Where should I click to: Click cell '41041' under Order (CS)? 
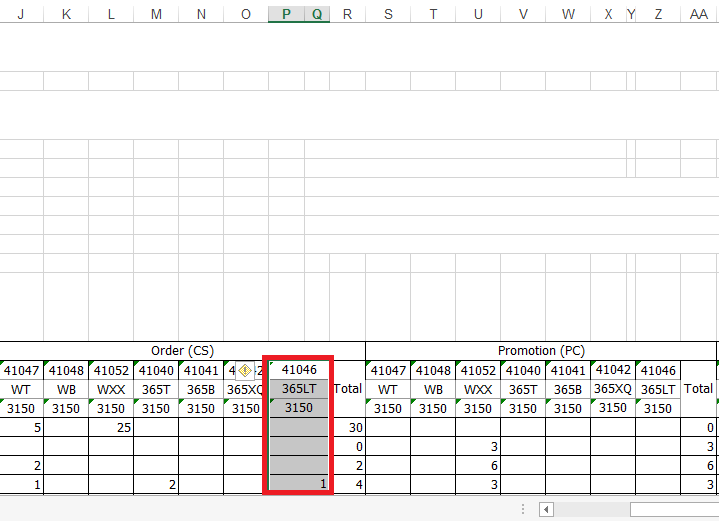[201, 370]
